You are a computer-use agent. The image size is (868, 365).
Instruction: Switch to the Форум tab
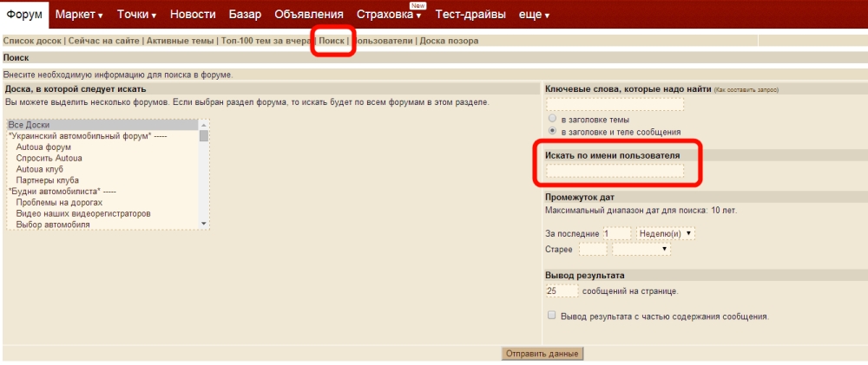tap(24, 15)
